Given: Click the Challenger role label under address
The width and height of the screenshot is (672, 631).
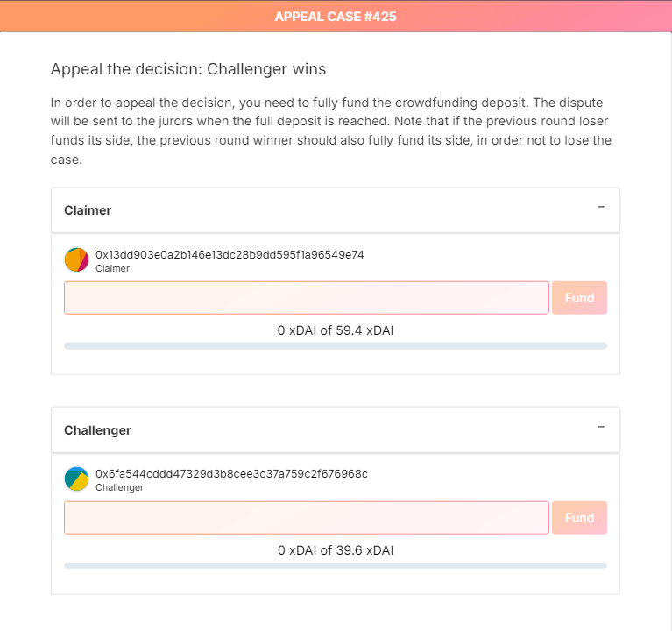Looking at the screenshot, I should (x=119, y=488).
